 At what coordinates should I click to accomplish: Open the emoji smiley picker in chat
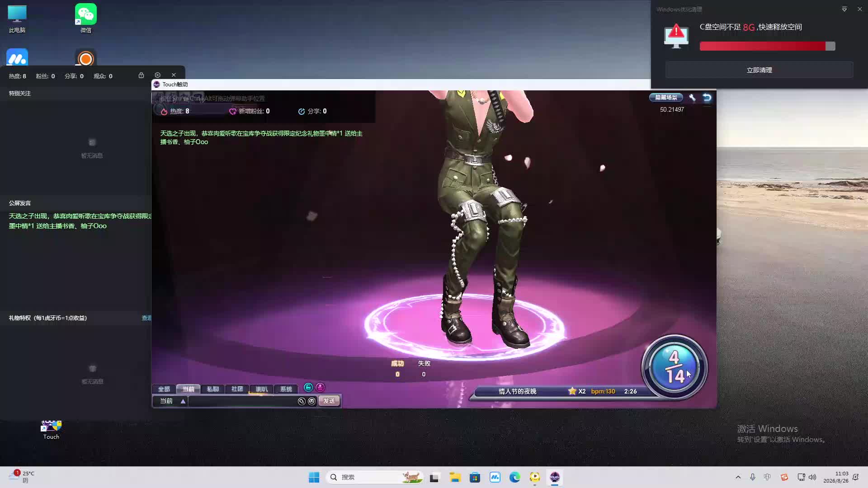(311, 401)
